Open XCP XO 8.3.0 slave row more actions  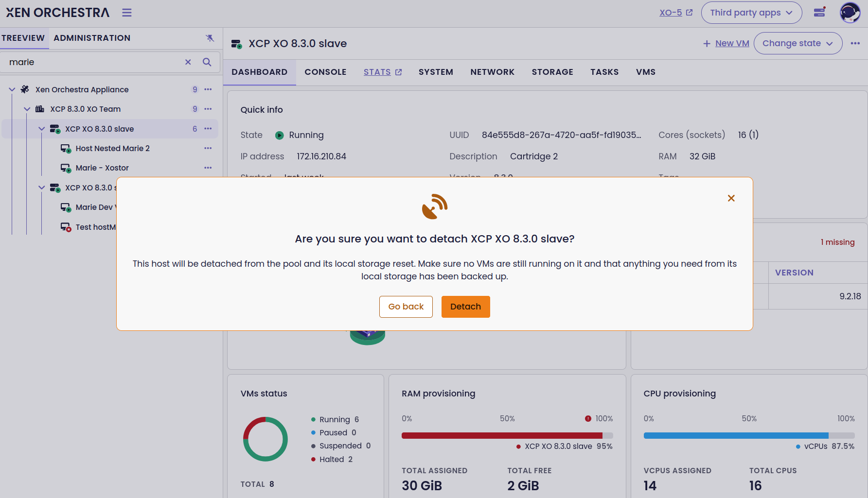[208, 129]
